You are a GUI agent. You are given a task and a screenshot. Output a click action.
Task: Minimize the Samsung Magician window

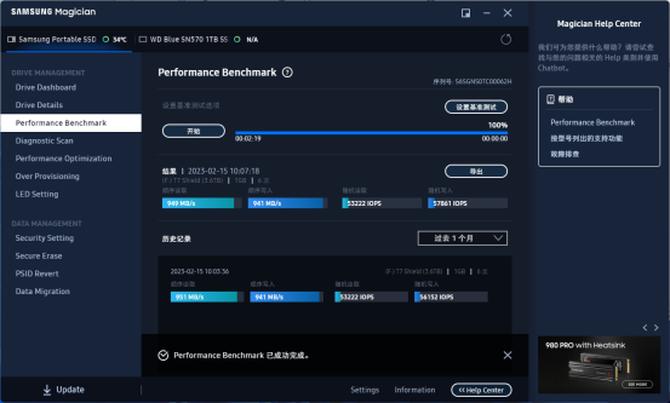[x=487, y=13]
